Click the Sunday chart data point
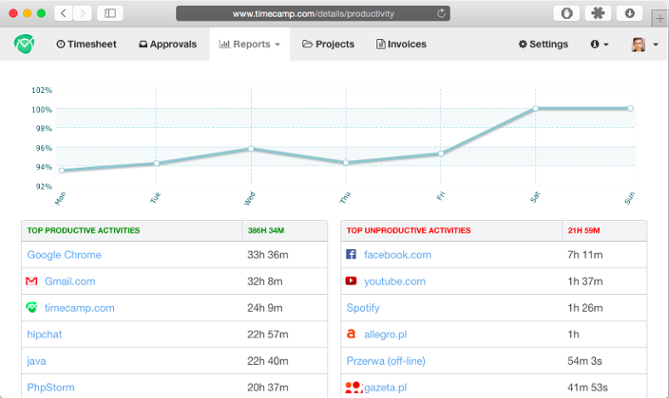The width and height of the screenshot is (669, 398). tap(631, 108)
